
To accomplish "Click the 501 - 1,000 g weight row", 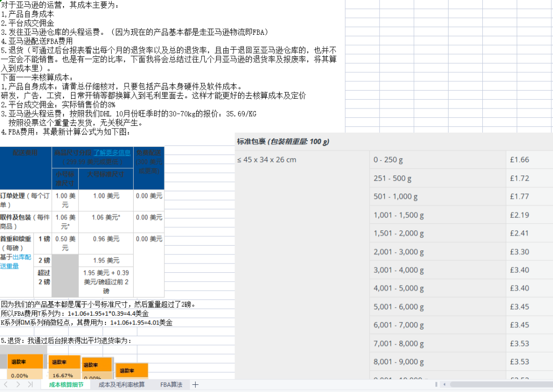I will [395, 197].
